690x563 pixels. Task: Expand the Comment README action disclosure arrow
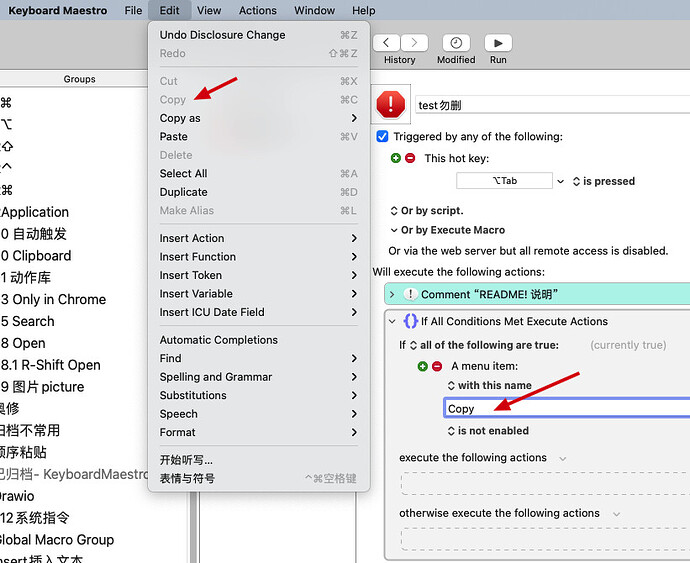click(392, 294)
